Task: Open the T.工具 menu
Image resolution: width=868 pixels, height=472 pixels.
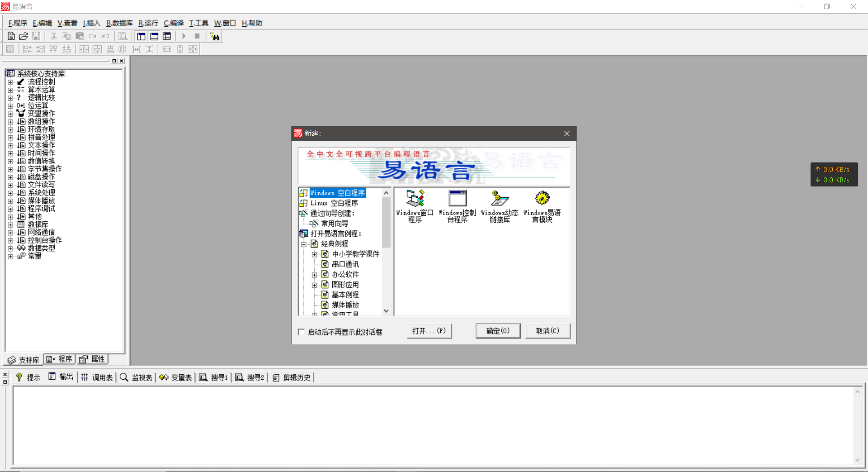Action: click(198, 23)
